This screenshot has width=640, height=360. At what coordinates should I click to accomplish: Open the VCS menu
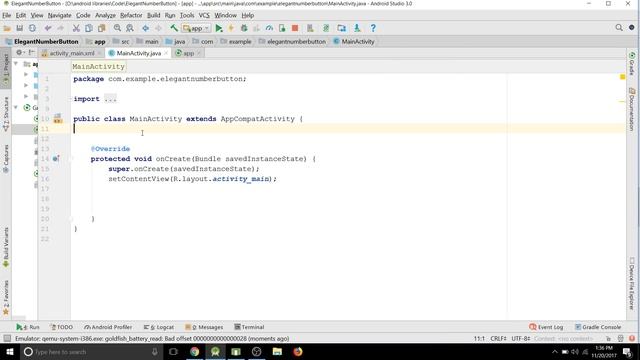[204, 15]
